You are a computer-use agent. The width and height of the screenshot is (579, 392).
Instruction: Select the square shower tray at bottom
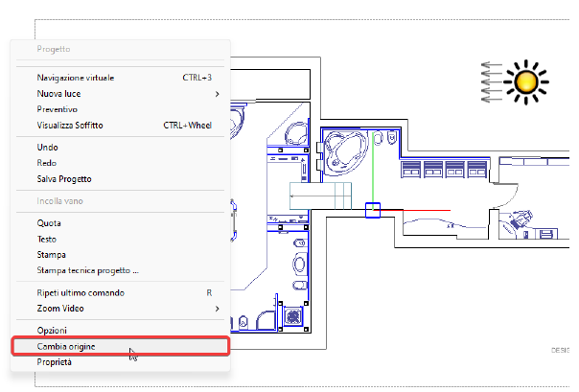click(293, 316)
